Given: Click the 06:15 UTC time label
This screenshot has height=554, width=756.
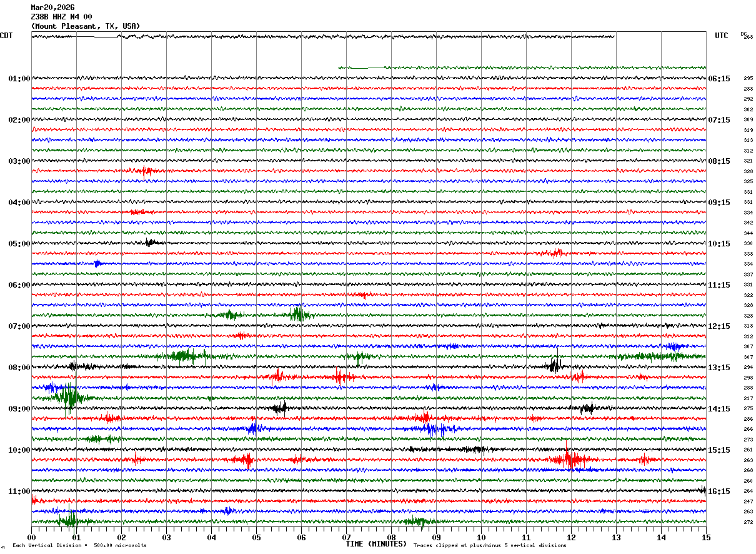Looking at the screenshot, I should click(x=719, y=79).
